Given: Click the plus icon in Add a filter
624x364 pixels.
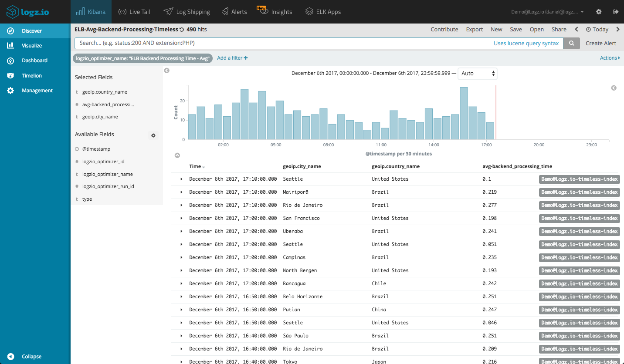Looking at the screenshot, I should click(x=246, y=58).
